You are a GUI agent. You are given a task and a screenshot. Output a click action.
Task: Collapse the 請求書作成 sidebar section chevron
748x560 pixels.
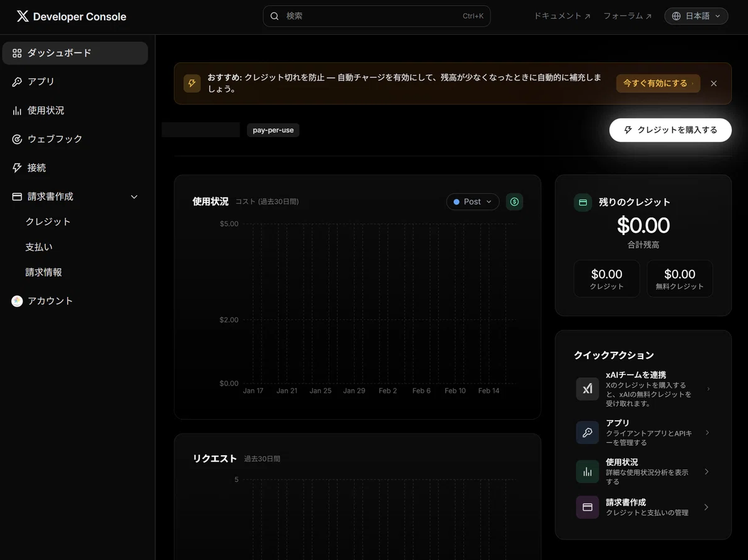pyautogui.click(x=134, y=197)
